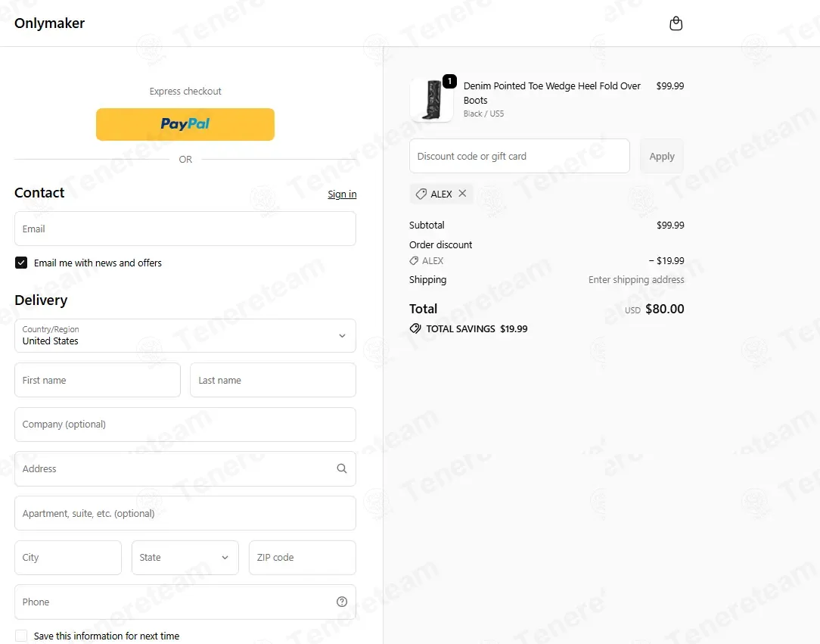The width and height of the screenshot is (820, 644).
Task: Click the address search magnifier icon
Action: (341, 468)
